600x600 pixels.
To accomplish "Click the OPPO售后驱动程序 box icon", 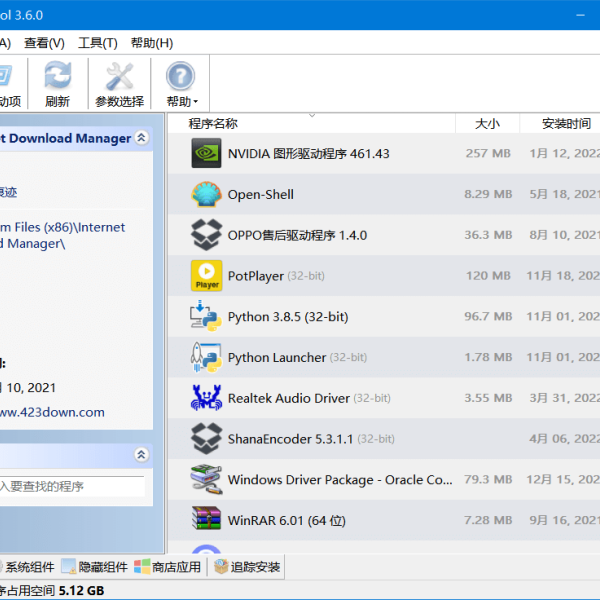I will pyautogui.click(x=206, y=235).
